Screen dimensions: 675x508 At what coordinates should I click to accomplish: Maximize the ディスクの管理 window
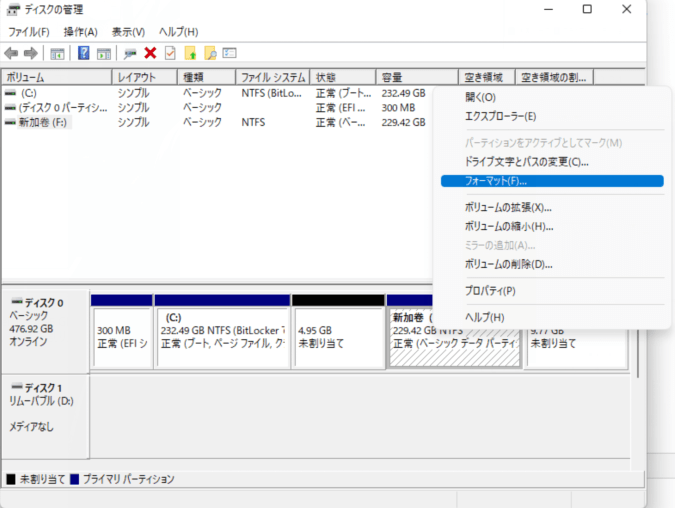pos(587,9)
